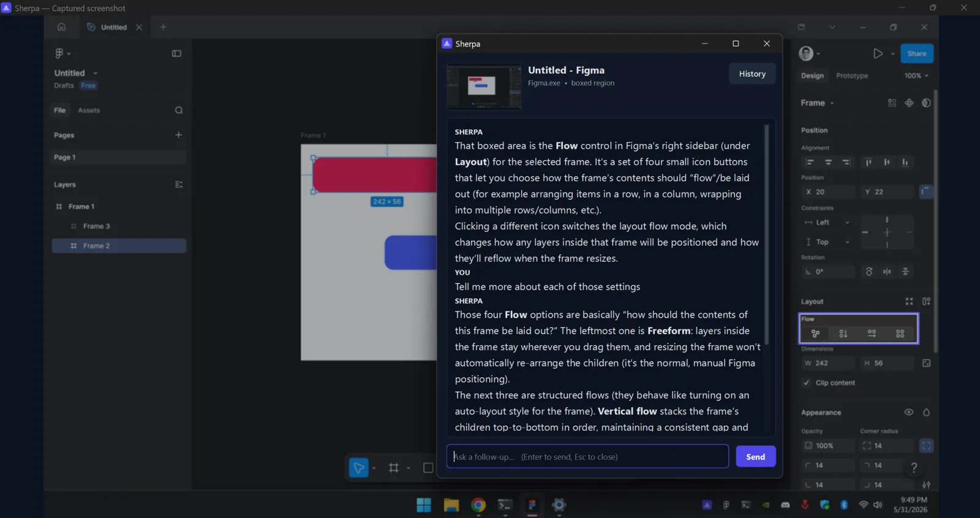Image resolution: width=980 pixels, height=518 pixels.
Task: Open the vertical constraint Top dropdown
Action: (827, 242)
